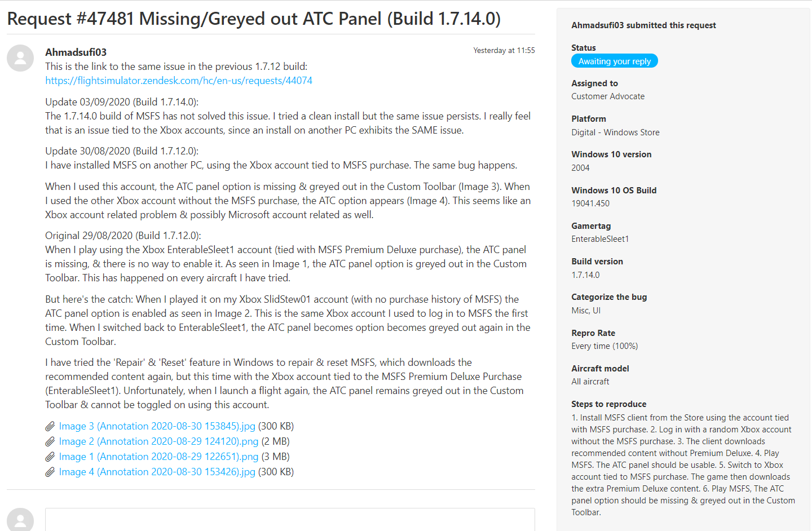Screen dimensions: 812x531
Task: Click the Awaiting your reply status badge
Action: click(x=614, y=61)
